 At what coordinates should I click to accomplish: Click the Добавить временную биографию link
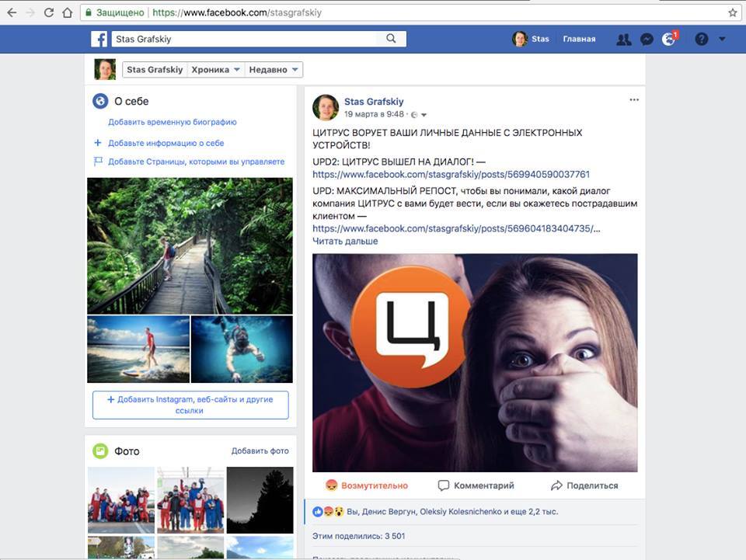point(173,122)
